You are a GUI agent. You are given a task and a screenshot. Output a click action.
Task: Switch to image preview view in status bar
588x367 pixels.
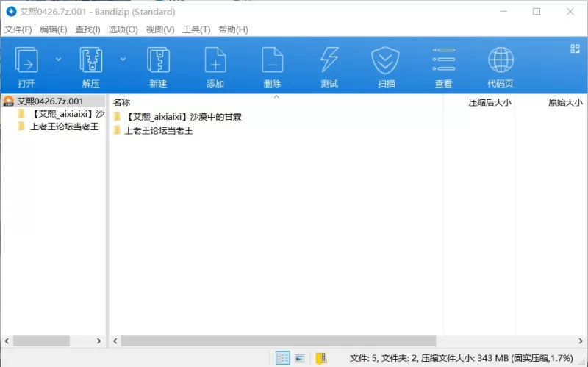tap(300, 358)
